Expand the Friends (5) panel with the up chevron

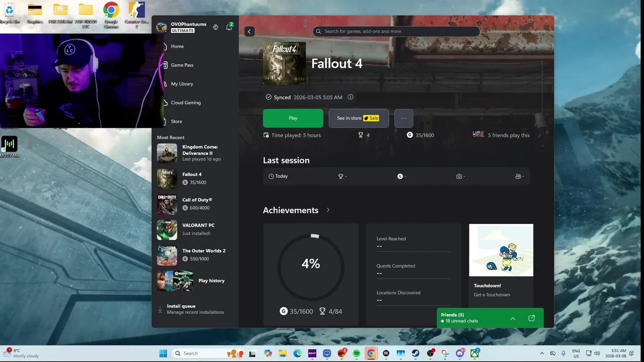point(513,318)
